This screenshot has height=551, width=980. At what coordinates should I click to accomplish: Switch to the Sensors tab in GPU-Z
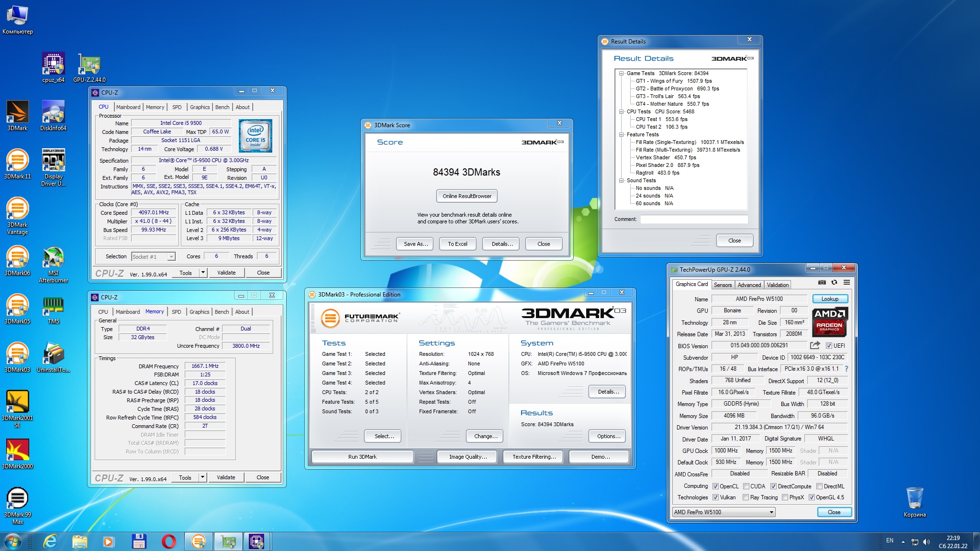pyautogui.click(x=723, y=285)
